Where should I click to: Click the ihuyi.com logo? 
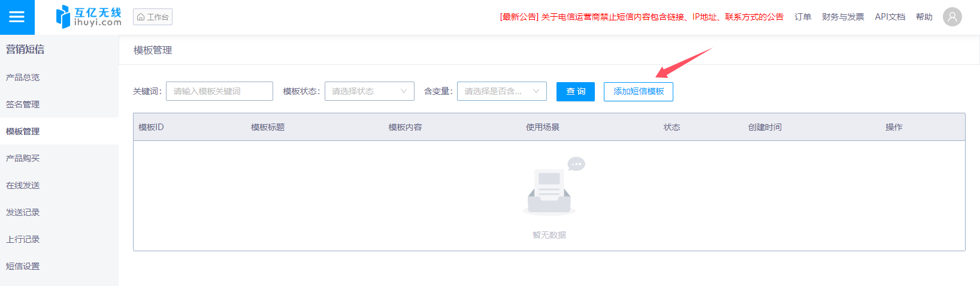[89, 17]
